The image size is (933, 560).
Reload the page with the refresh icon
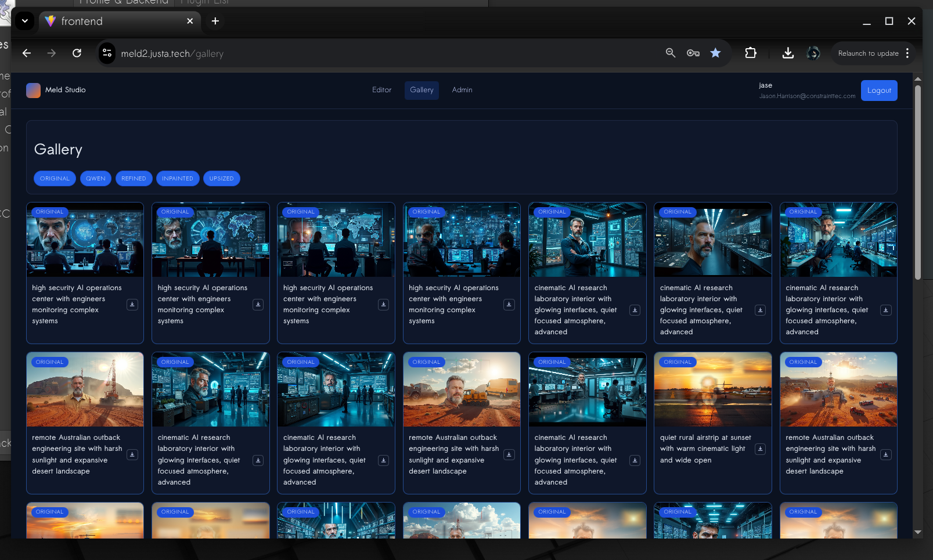77,53
